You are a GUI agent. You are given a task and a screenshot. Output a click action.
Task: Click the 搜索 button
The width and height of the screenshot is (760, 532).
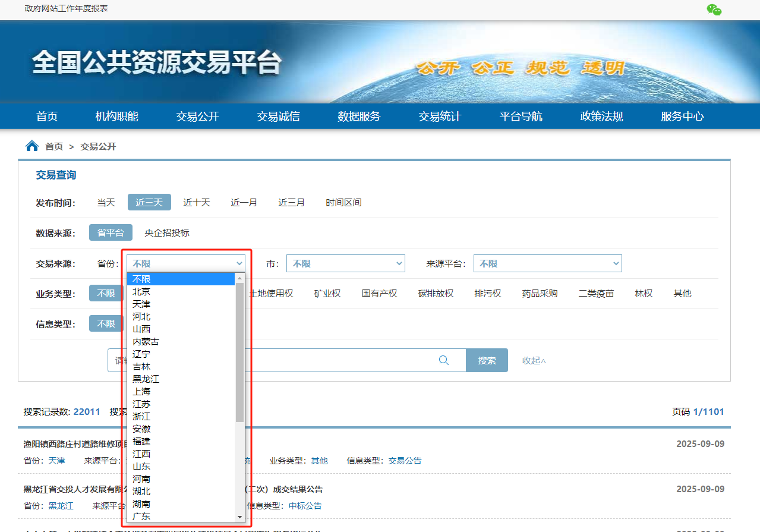point(487,360)
